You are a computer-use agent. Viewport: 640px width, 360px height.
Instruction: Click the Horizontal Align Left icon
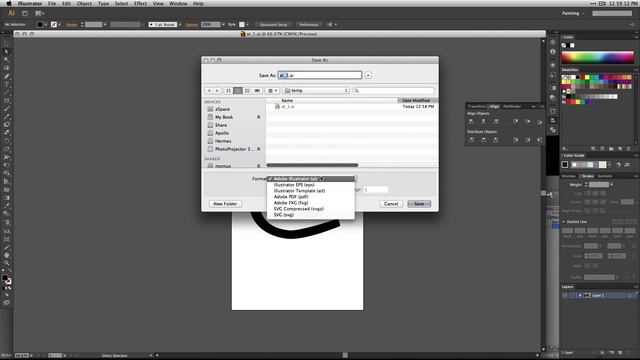pyautogui.click(x=471, y=122)
